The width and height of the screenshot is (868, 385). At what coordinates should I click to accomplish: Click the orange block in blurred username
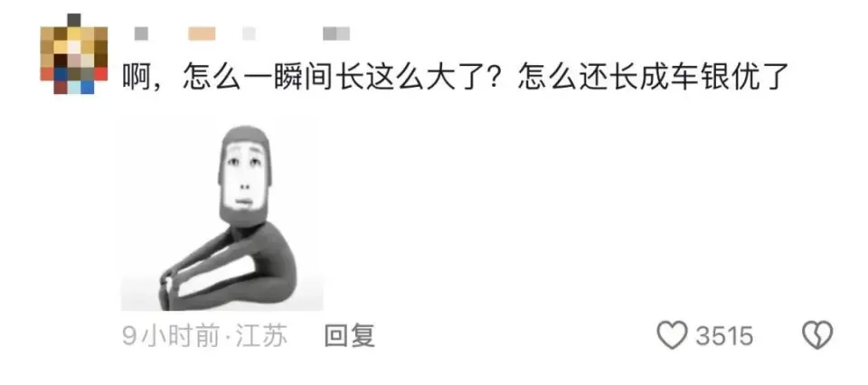point(202,34)
